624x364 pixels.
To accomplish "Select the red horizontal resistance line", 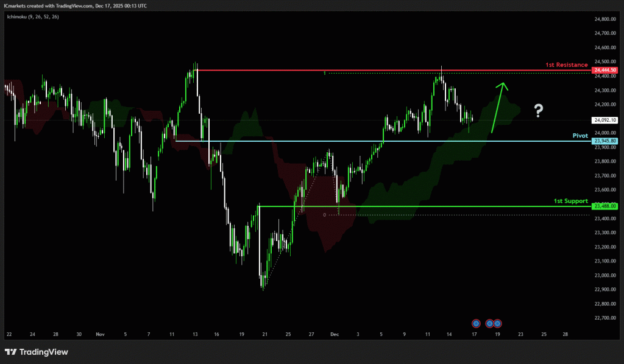I will pos(390,71).
